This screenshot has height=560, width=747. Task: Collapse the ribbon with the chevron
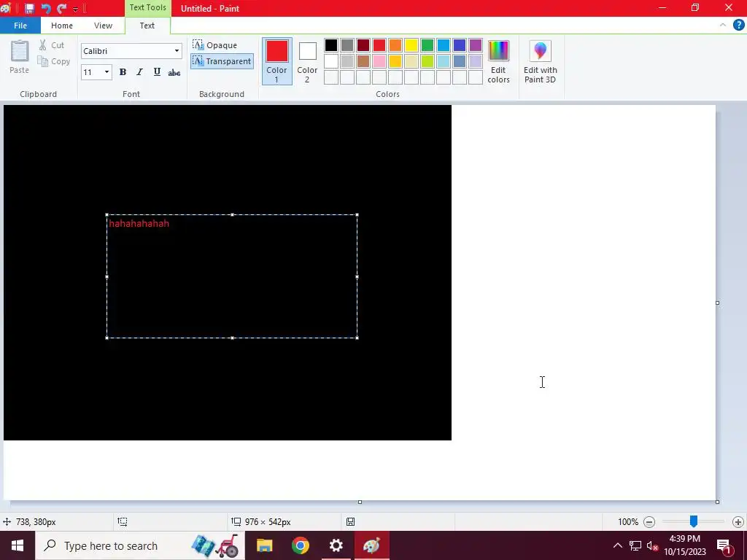coord(723,26)
